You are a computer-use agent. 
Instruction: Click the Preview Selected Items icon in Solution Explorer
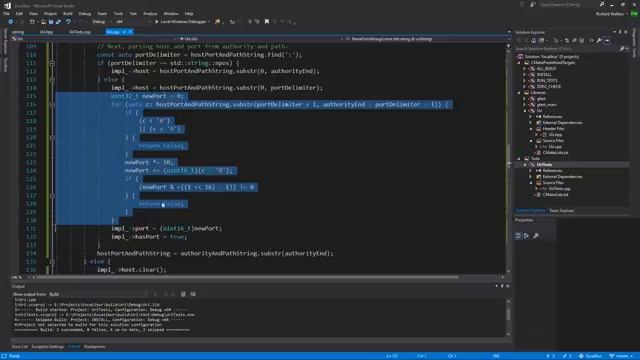(x=607, y=40)
